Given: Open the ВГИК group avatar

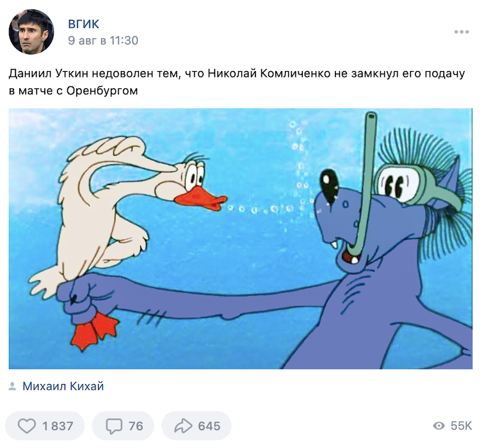Looking at the screenshot, I should click(x=31, y=32).
